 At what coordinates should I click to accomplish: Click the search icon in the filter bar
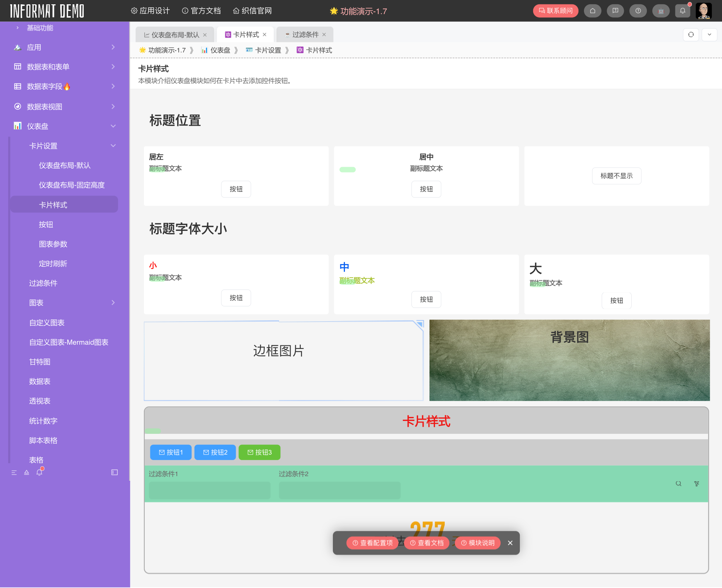click(679, 484)
